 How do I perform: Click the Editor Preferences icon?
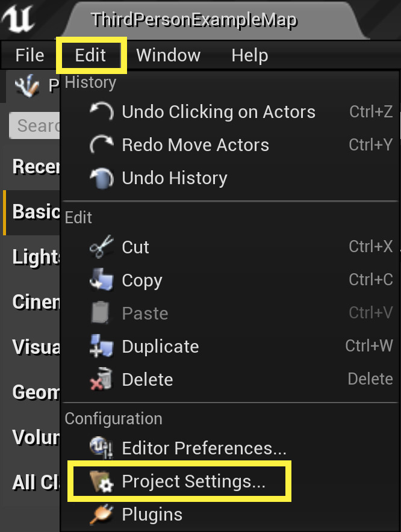(x=101, y=448)
